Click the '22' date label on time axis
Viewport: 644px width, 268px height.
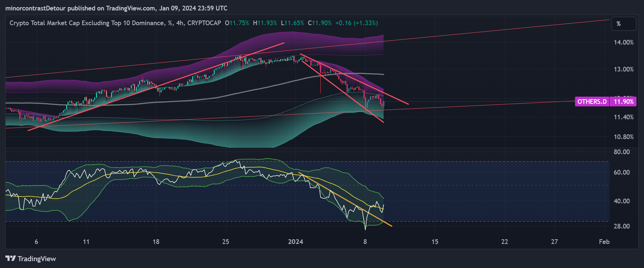[505, 242]
